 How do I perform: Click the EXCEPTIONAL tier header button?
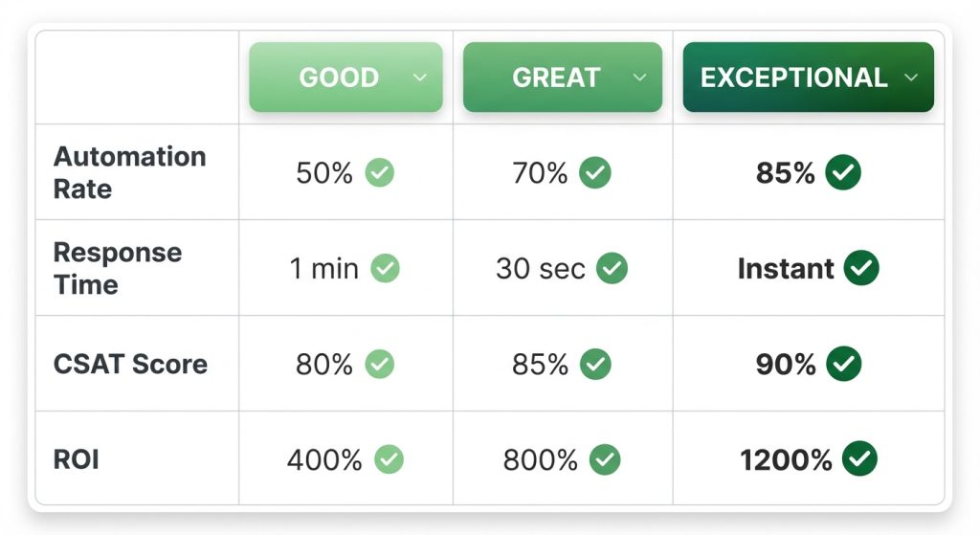(794, 78)
